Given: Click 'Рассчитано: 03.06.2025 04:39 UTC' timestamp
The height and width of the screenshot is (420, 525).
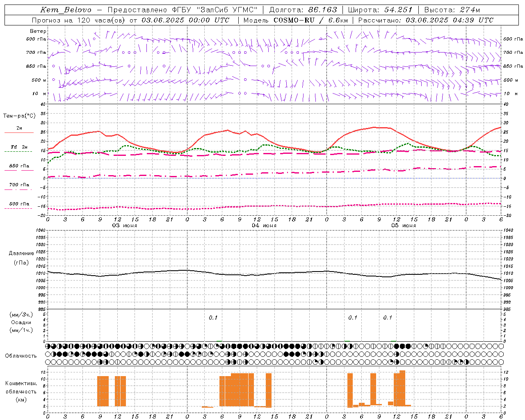Looking at the screenshot, I should 426,20.
